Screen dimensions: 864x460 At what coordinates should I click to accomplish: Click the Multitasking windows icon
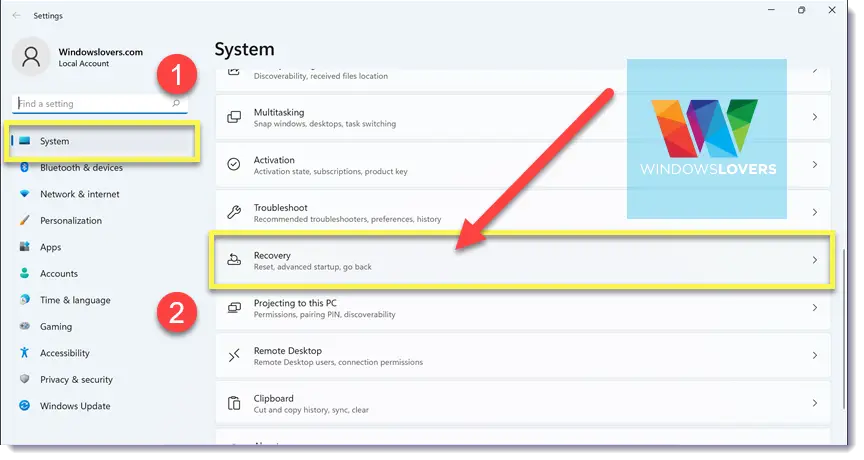(x=234, y=117)
